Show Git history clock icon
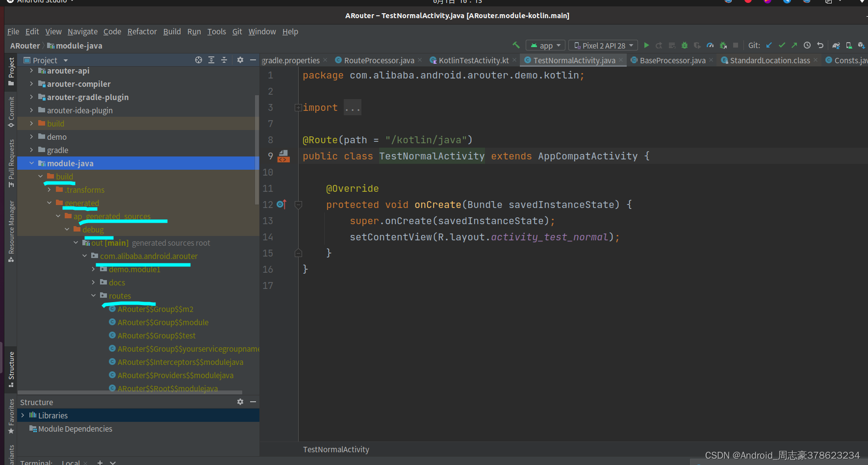The image size is (868, 465). [807, 45]
